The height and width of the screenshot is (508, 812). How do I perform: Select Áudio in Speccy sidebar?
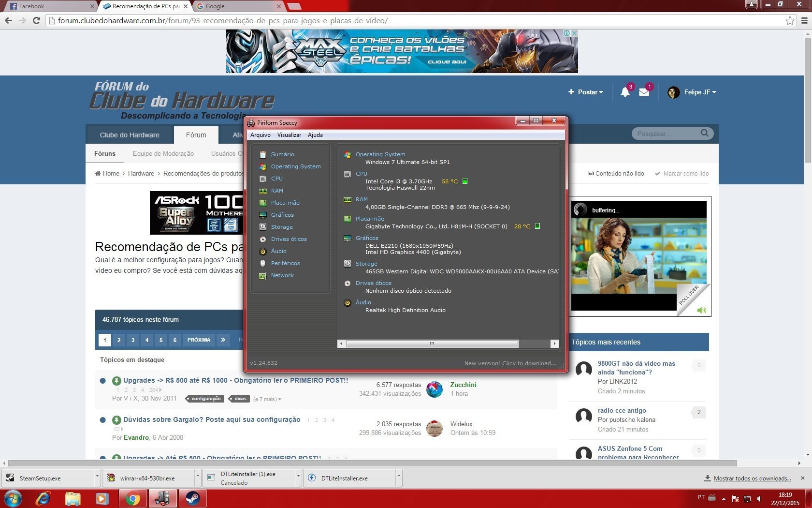pos(278,251)
